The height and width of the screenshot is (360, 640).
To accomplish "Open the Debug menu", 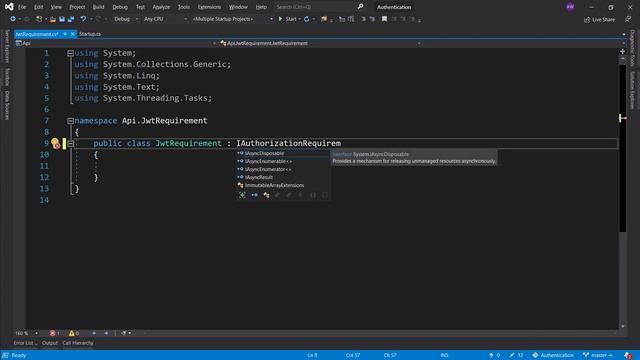I will 120,7.
